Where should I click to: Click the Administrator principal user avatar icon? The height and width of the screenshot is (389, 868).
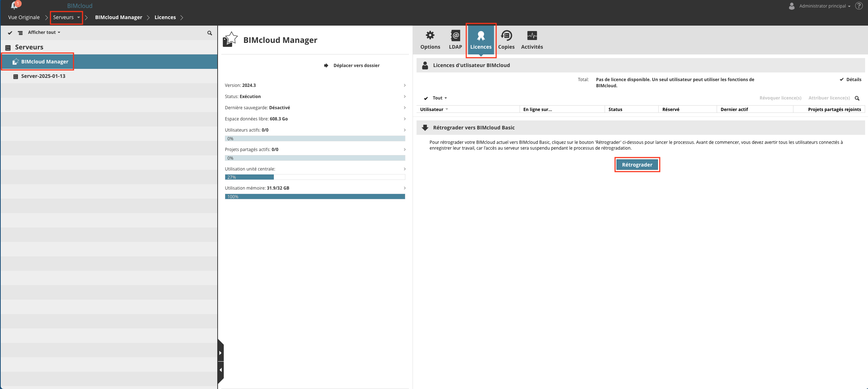792,6
